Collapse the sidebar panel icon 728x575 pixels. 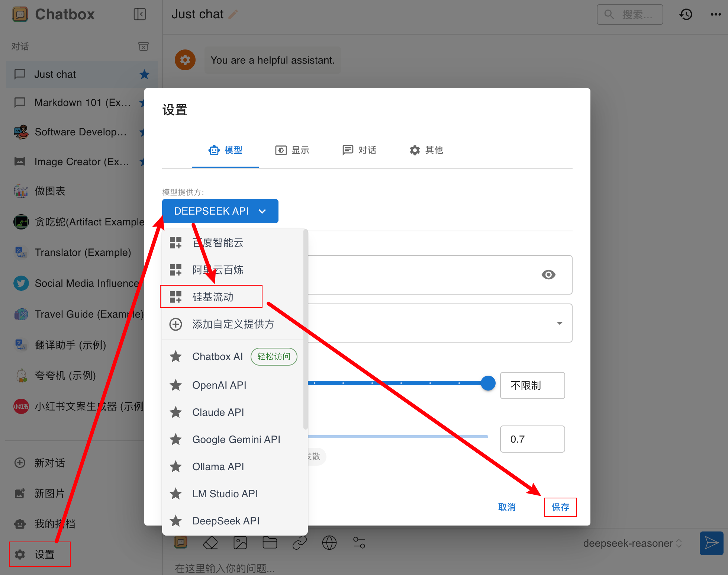click(x=139, y=15)
